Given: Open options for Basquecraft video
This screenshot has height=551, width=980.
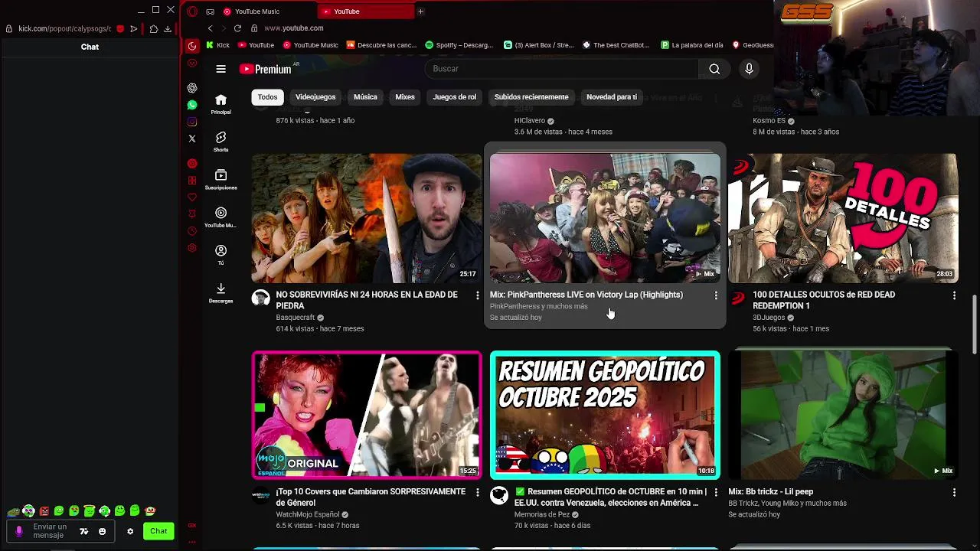Looking at the screenshot, I should pyautogui.click(x=478, y=295).
